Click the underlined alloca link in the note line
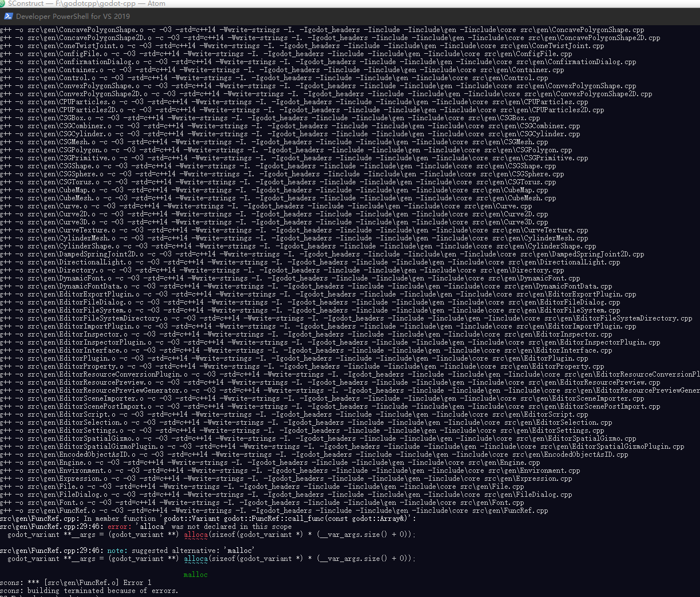Viewport: 700px width, 597px height. [195, 558]
